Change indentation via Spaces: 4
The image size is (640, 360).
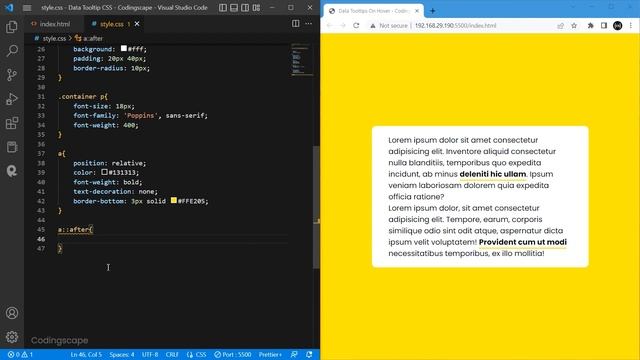[122, 354]
